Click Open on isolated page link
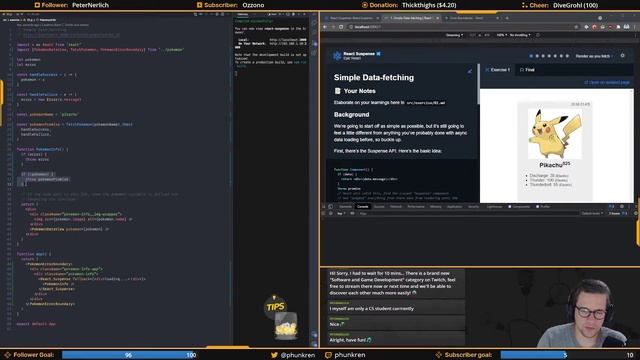 [607, 82]
